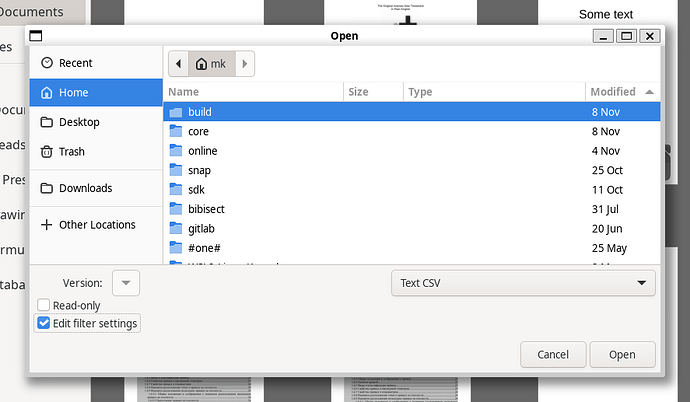The height and width of the screenshot is (402, 690).
Task: Click the Downloads folder icon in sidebar
Action: 46,188
